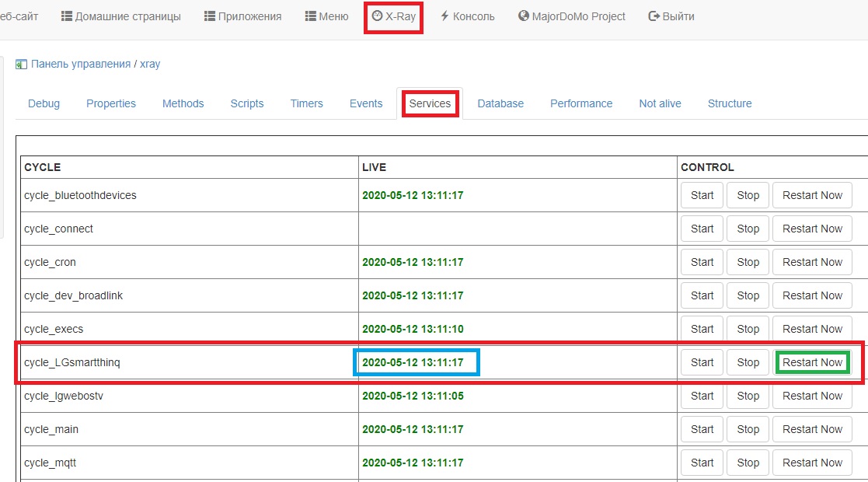Select the Performance tab

(x=581, y=103)
